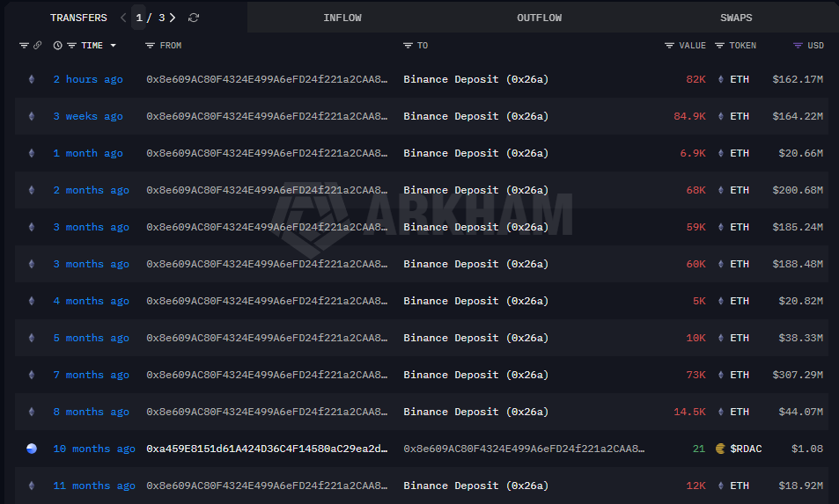The image size is (839, 504).
Task: Sort by TIME column label
Action: (x=92, y=46)
